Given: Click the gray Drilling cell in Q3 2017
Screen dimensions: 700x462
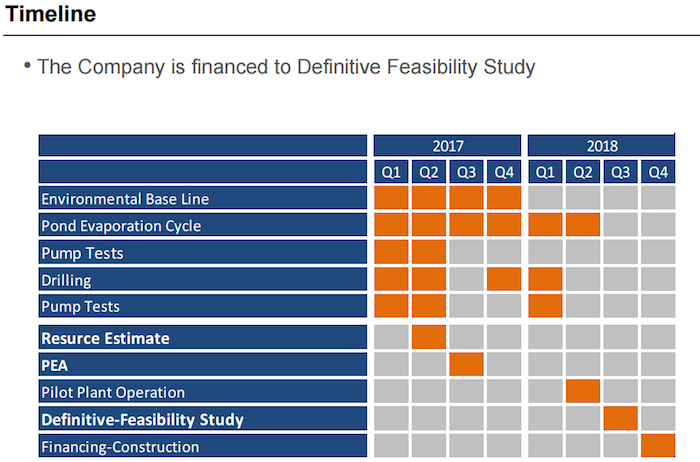Looking at the screenshot, I should click(x=467, y=280).
